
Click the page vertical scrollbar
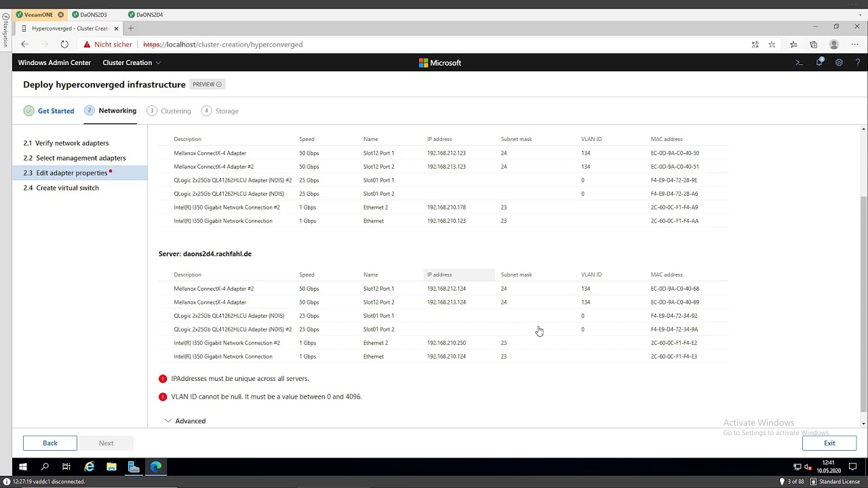(863, 305)
